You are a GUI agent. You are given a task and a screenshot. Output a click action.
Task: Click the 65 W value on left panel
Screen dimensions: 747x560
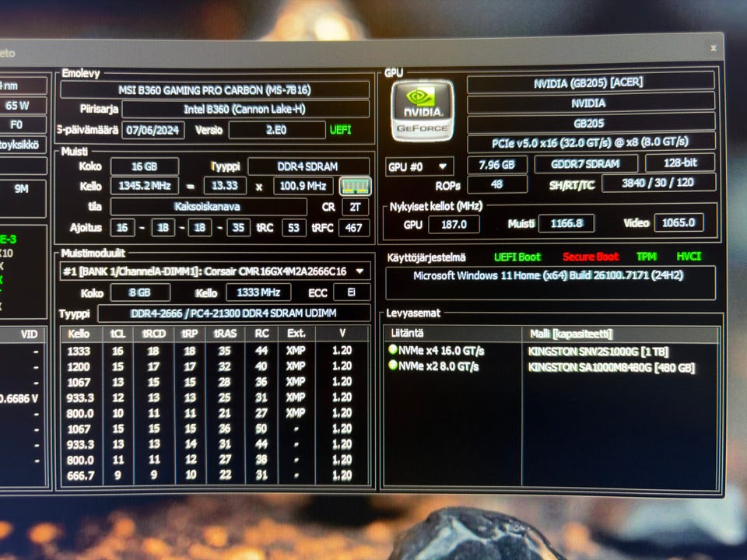tap(18, 105)
